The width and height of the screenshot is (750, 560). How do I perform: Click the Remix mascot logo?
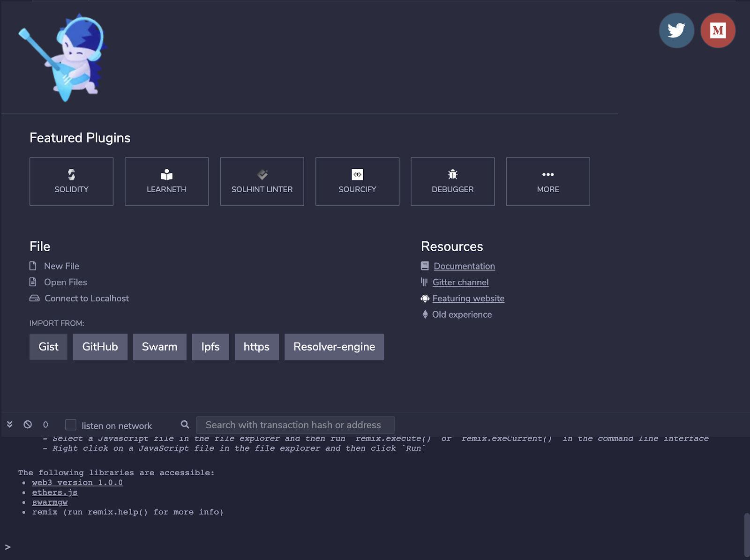[x=63, y=57]
